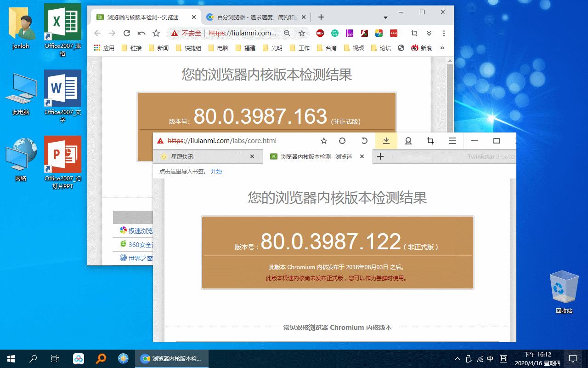Open the Adblock Plus extension

(x=320, y=33)
